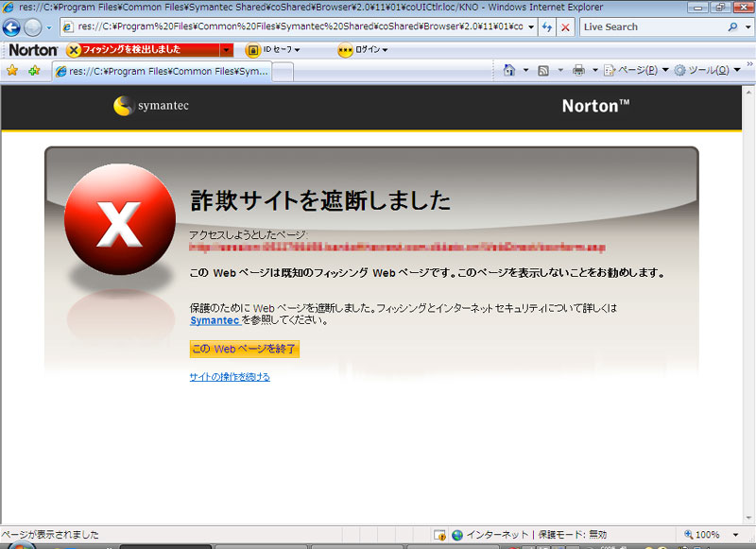The height and width of the screenshot is (549, 756).
Task: Expand the Print options dropdown arrow
Action: (x=595, y=70)
